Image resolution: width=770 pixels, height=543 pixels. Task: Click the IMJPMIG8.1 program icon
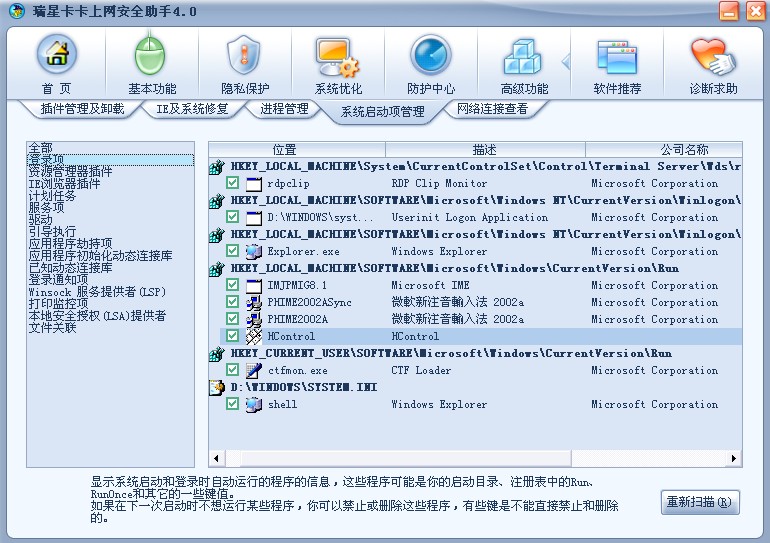pyautogui.click(x=254, y=285)
